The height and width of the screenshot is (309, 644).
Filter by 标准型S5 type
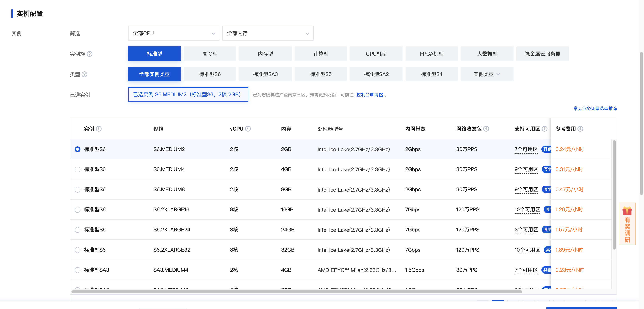point(321,74)
